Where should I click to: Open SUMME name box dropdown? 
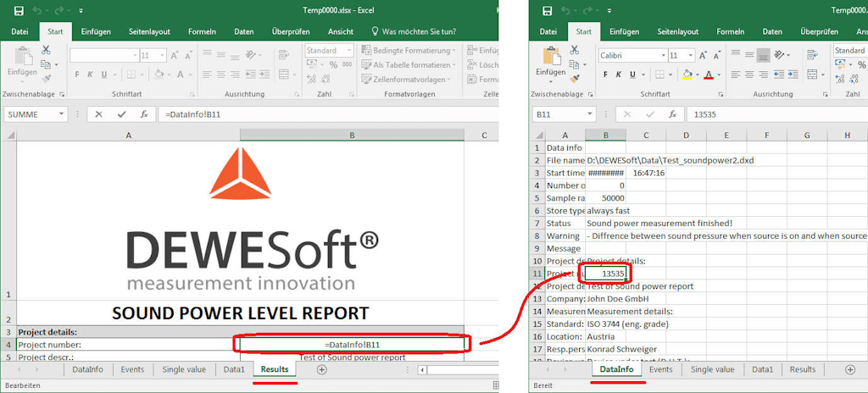click(x=61, y=114)
